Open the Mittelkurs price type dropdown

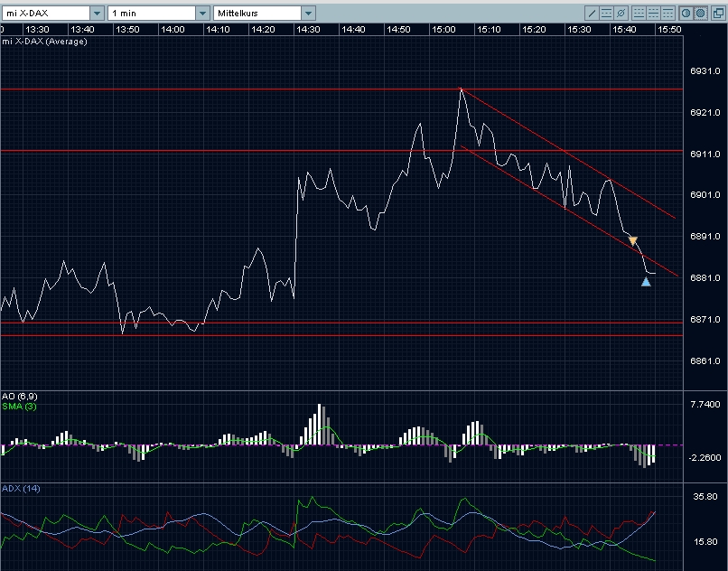click(x=308, y=14)
